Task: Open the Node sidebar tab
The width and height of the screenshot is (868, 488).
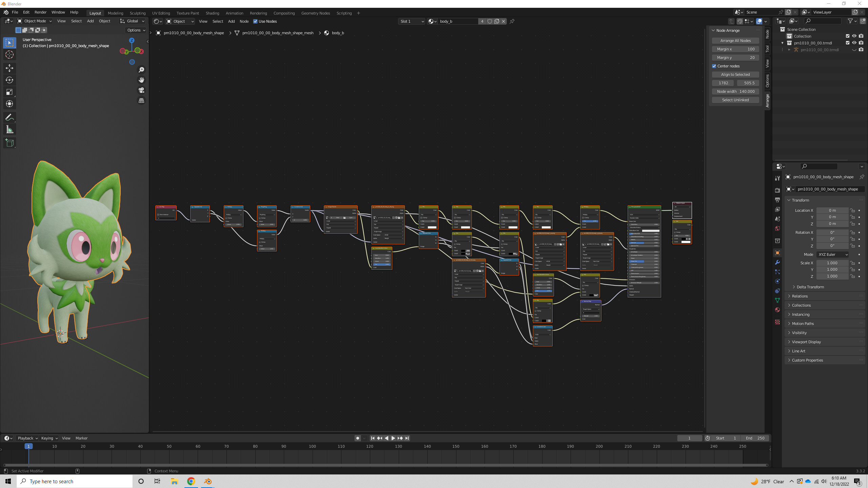Action: 767,34
